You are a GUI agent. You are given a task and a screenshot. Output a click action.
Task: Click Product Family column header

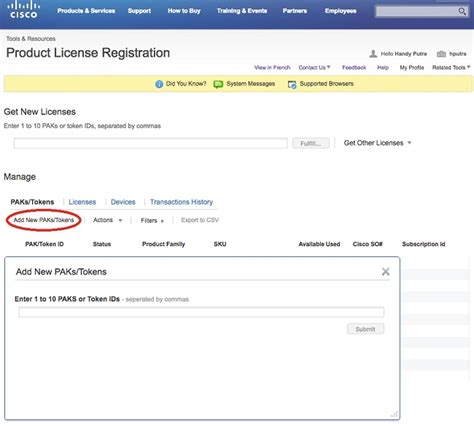pyautogui.click(x=163, y=244)
